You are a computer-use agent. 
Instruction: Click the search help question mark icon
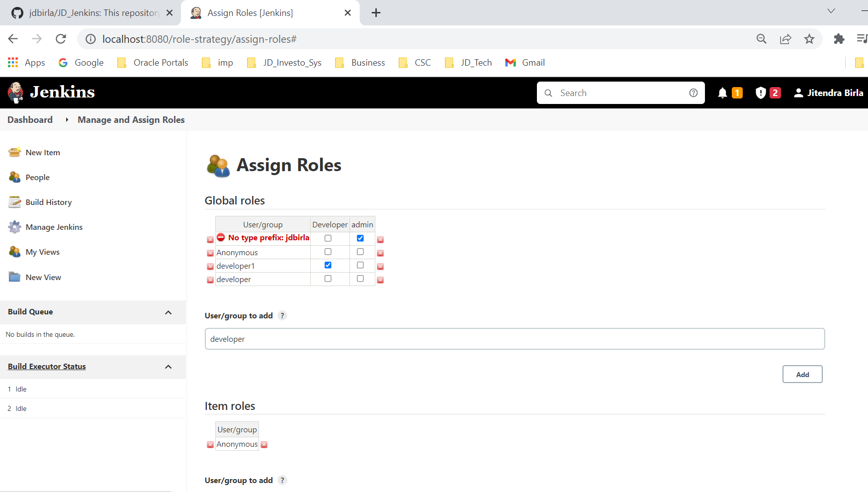(694, 93)
